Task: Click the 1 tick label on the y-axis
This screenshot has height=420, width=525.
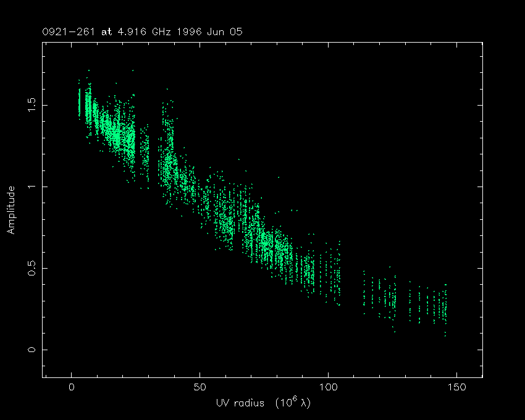Action: [29, 187]
